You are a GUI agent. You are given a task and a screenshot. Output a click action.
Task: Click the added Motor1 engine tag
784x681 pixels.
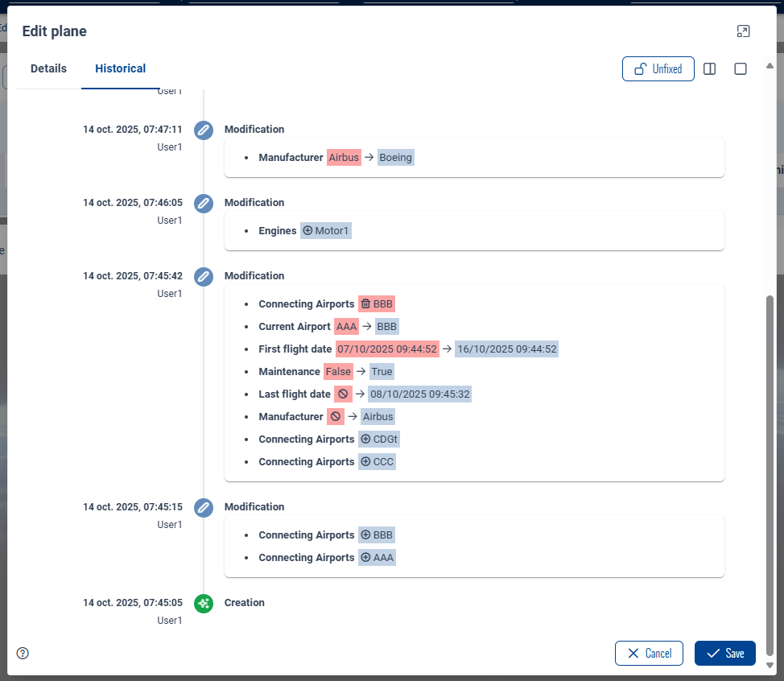[326, 231]
